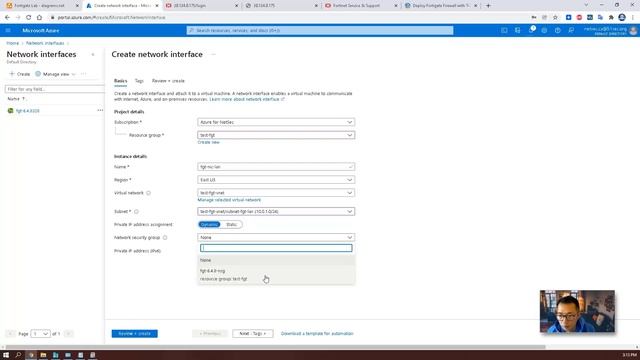640x360 pixels.
Task: Open the help question mark icon
Action: coord(558,30)
